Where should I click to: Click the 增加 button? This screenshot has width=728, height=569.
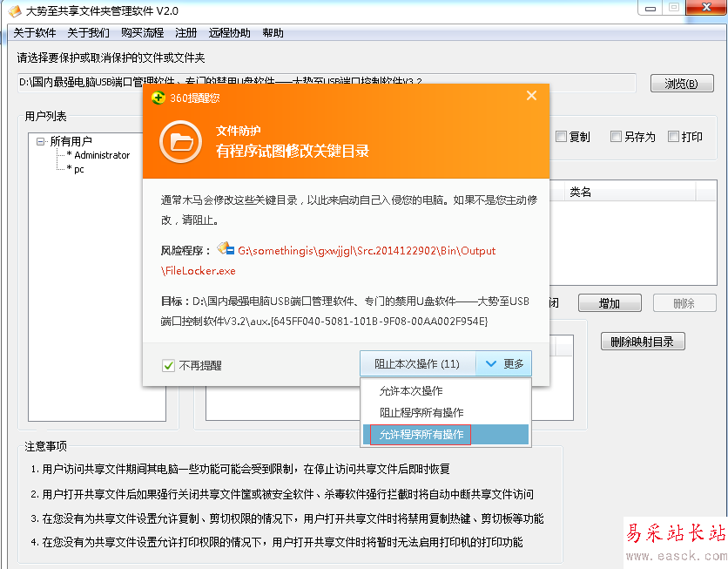click(610, 303)
